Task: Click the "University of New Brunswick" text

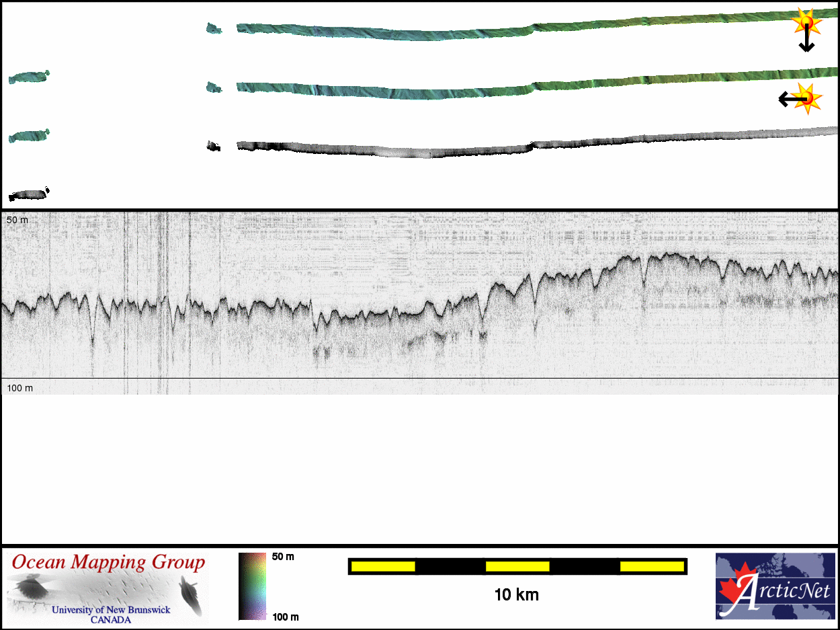Action: pyautogui.click(x=111, y=610)
